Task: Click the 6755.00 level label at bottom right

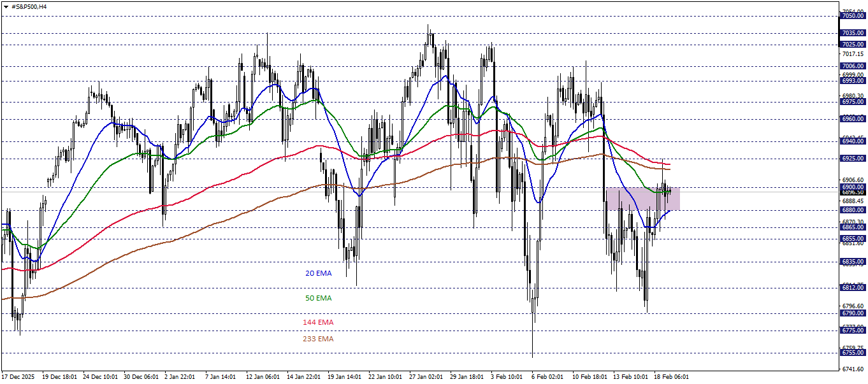Action: click(x=852, y=352)
